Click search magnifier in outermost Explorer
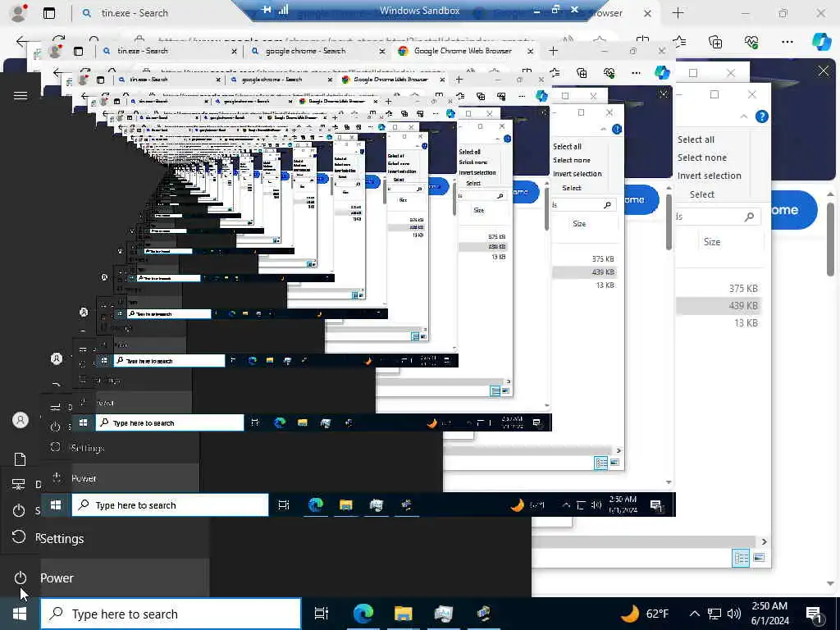 (749, 217)
